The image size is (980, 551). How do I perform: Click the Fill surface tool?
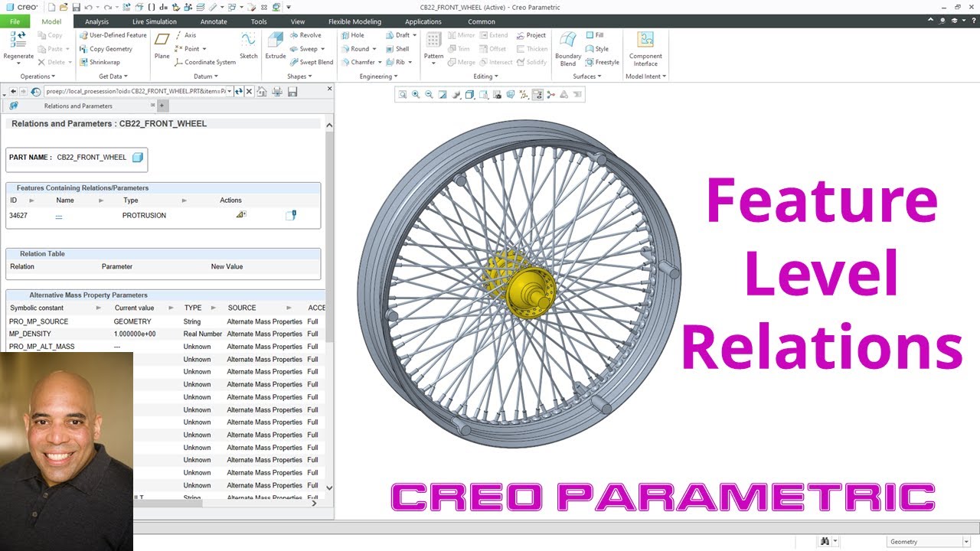pyautogui.click(x=594, y=35)
